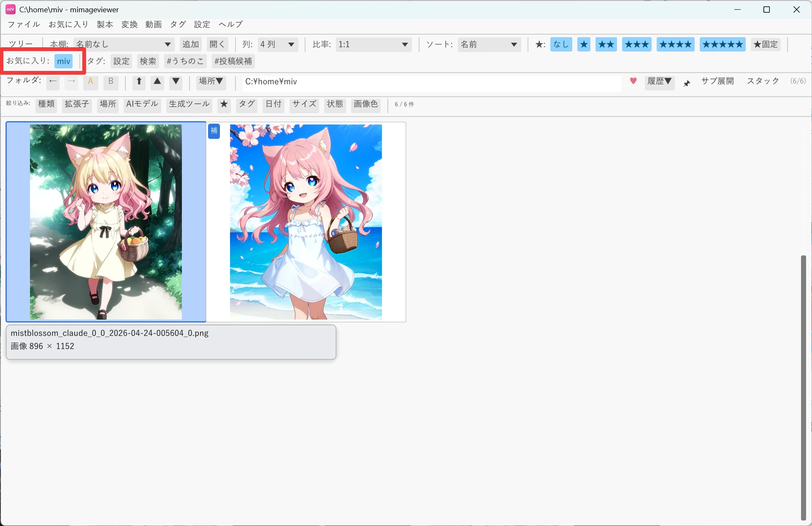
Task: Click the bold up-arrow parent folder icon
Action: click(139, 82)
